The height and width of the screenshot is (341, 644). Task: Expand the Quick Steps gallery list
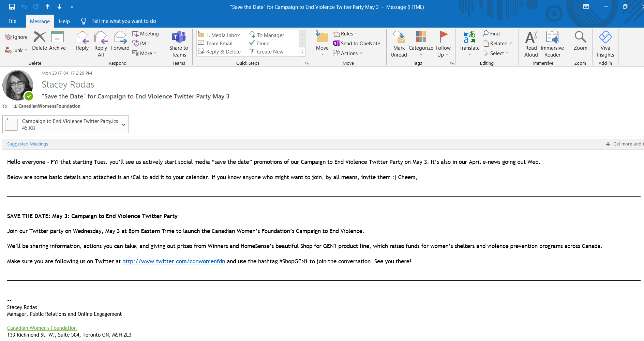[302, 52]
